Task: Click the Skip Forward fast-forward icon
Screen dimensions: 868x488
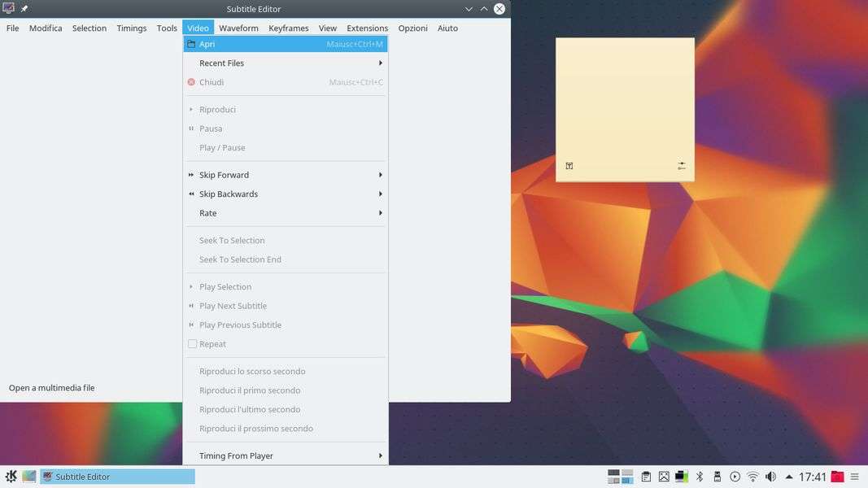Action: (x=191, y=175)
